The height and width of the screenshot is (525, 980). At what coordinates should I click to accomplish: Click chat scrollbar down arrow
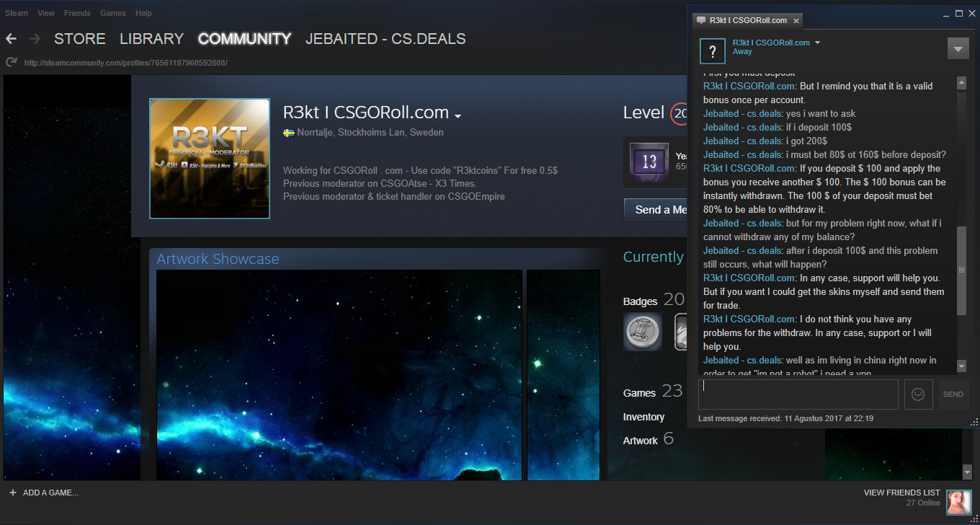tap(961, 366)
